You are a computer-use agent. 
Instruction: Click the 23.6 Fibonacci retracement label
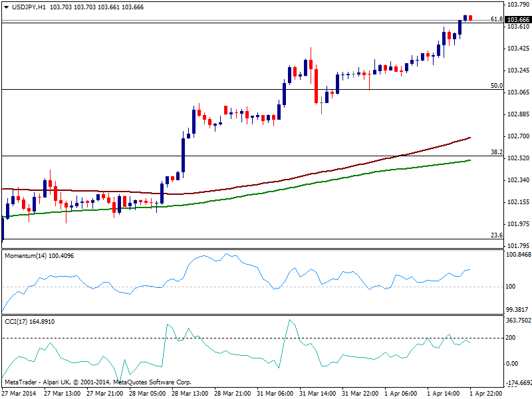(495, 235)
